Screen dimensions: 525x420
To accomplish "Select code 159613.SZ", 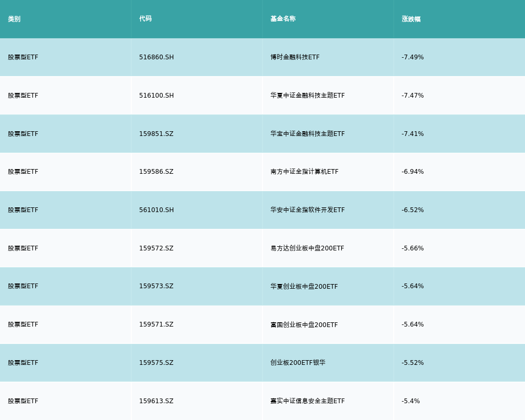I will tap(156, 401).
